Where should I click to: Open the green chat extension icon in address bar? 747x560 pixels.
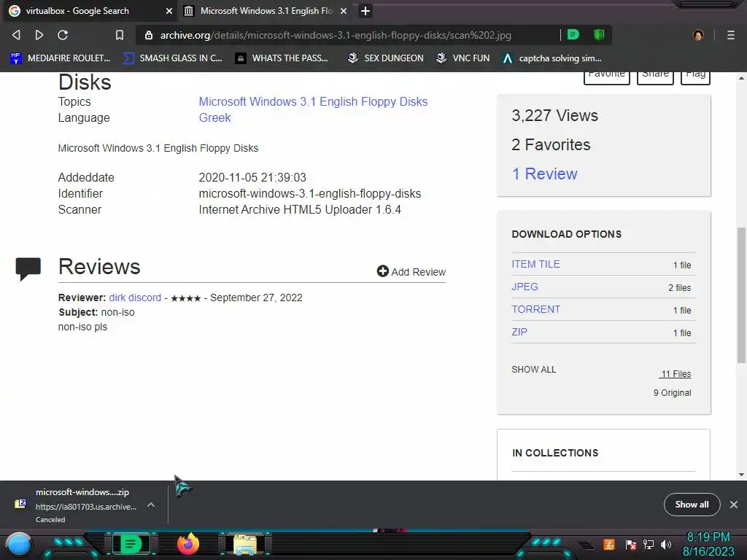tap(573, 35)
